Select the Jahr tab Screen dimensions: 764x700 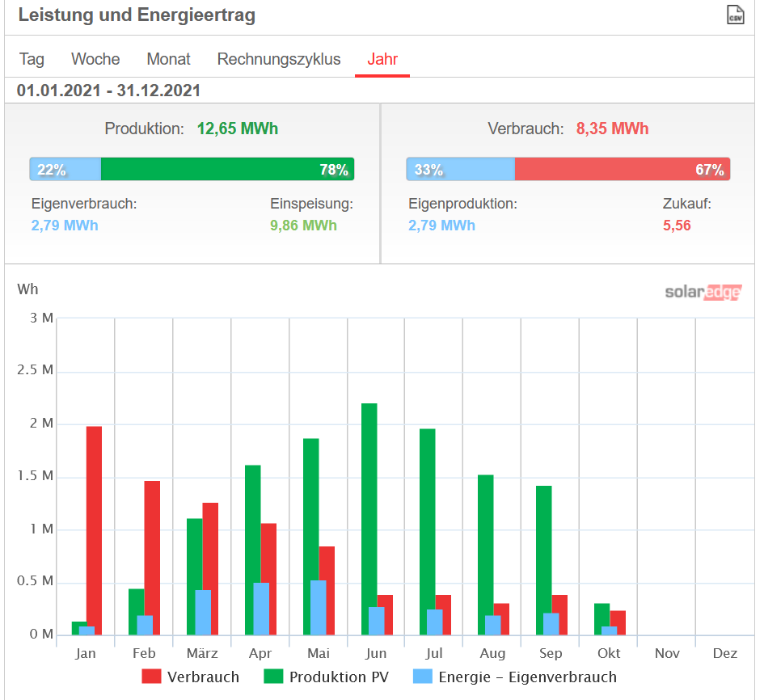tap(382, 59)
